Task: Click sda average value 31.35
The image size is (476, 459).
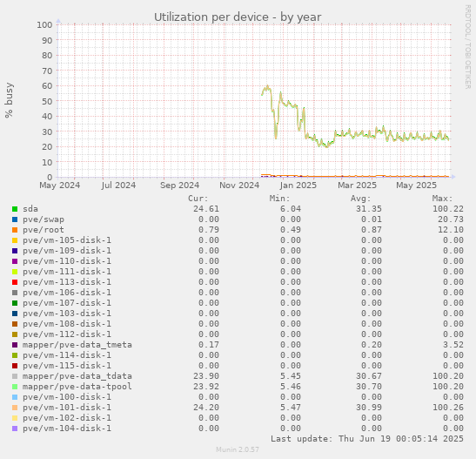Action: (369, 209)
